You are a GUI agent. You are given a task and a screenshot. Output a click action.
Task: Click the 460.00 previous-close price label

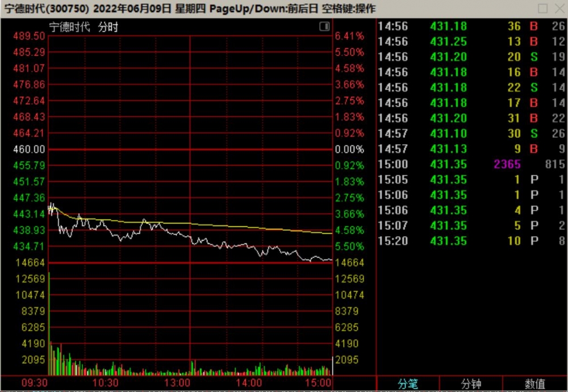point(29,149)
